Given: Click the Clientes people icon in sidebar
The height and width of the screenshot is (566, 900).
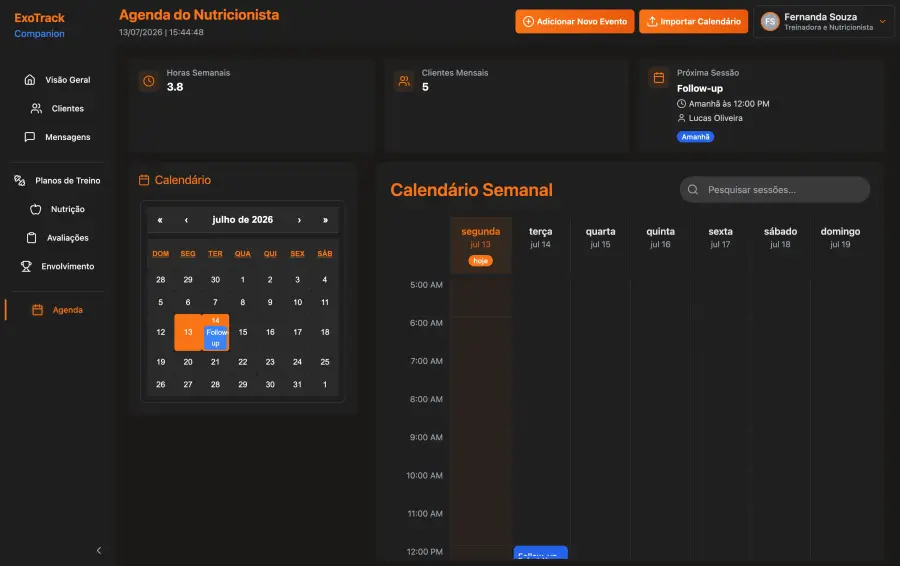Looking at the screenshot, I should pyautogui.click(x=36, y=108).
